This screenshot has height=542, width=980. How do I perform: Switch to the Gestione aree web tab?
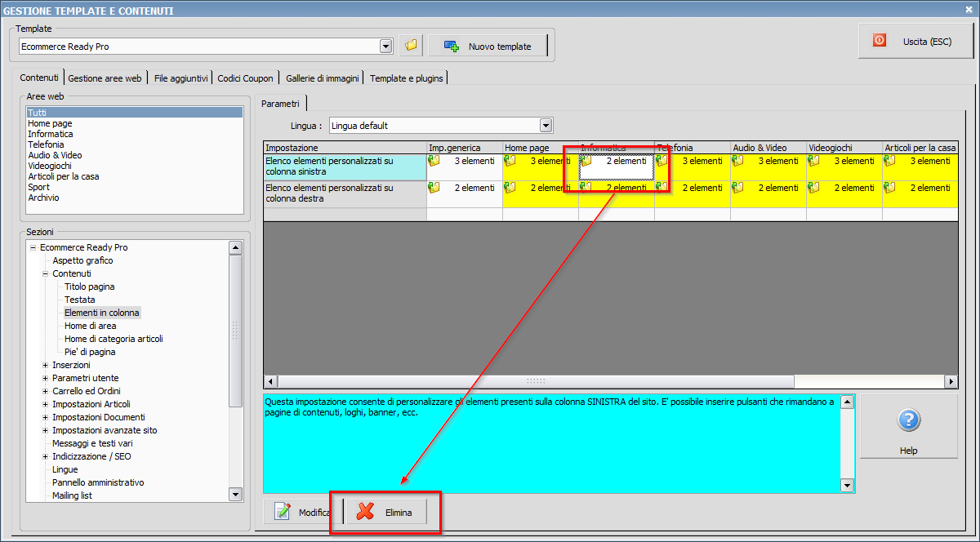(x=105, y=78)
